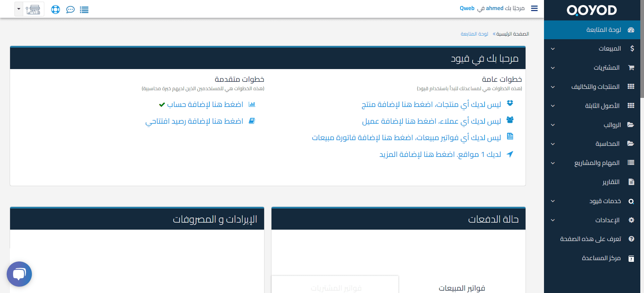This screenshot has height=293, width=644.
Task: Click the grid icon beside المنتجات والتكاليف
Action: [x=631, y=86]
